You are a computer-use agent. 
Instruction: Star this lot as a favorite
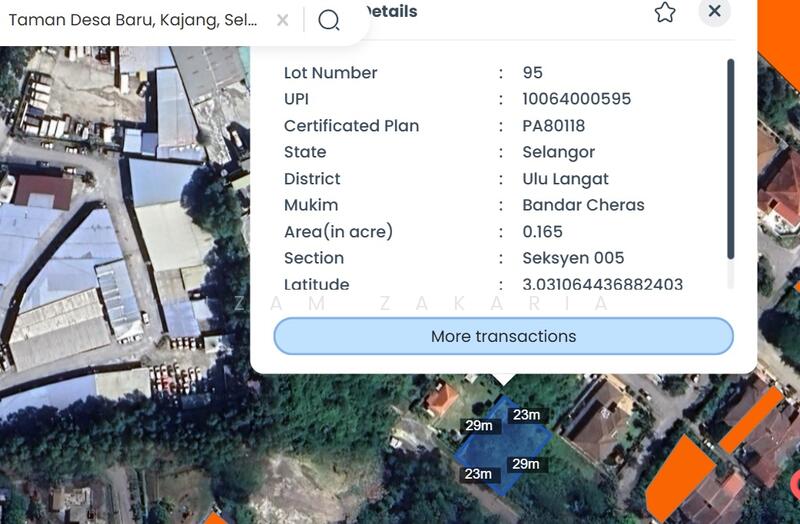[665, 12]
